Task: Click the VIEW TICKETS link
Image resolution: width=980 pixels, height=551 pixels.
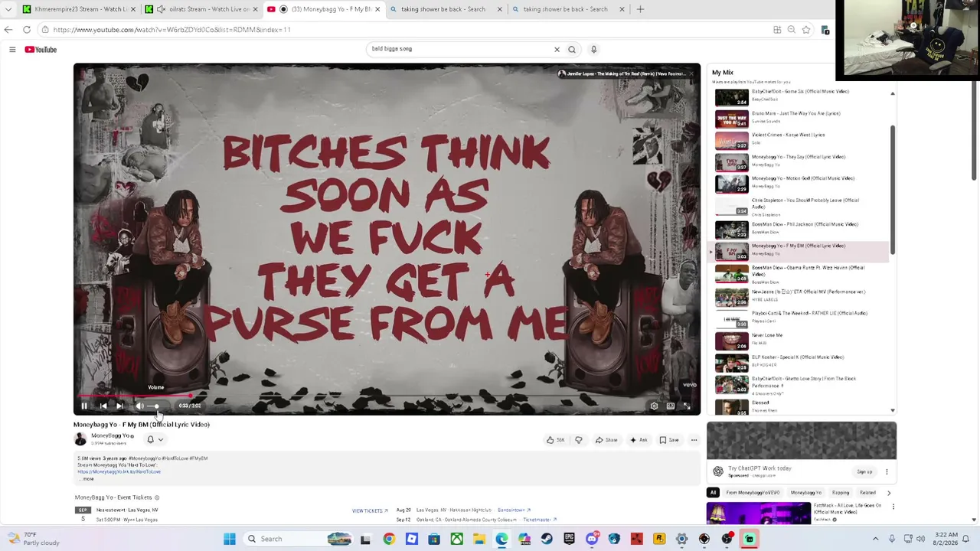Action: [x=370, y=510]
